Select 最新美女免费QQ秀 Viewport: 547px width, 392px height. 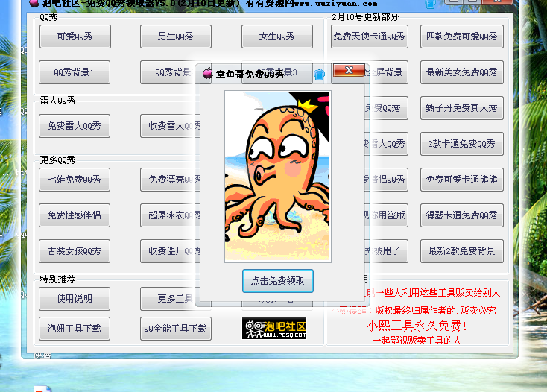pos(462,72)
